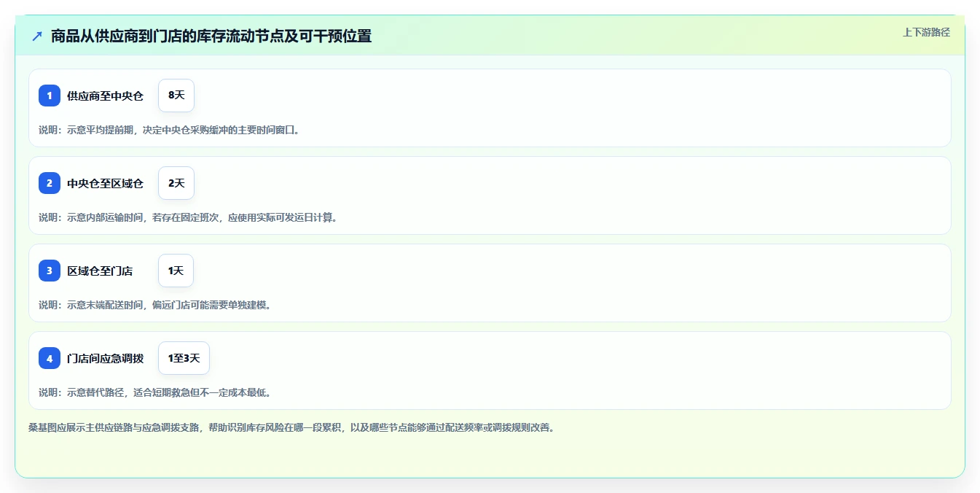This screenshot has height=493, width=980.
Task: Select the 供应商至中央仓 step label
Action: (105, 96)
